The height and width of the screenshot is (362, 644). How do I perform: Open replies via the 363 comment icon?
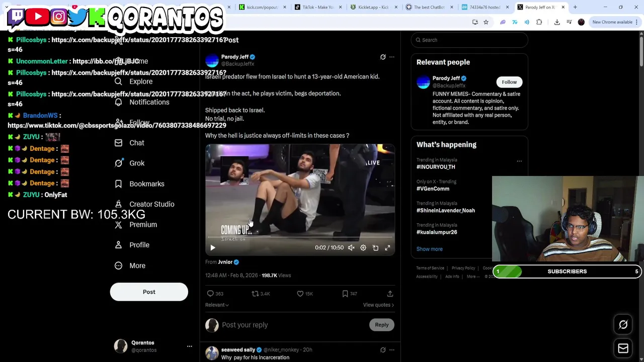click(215, 294)
